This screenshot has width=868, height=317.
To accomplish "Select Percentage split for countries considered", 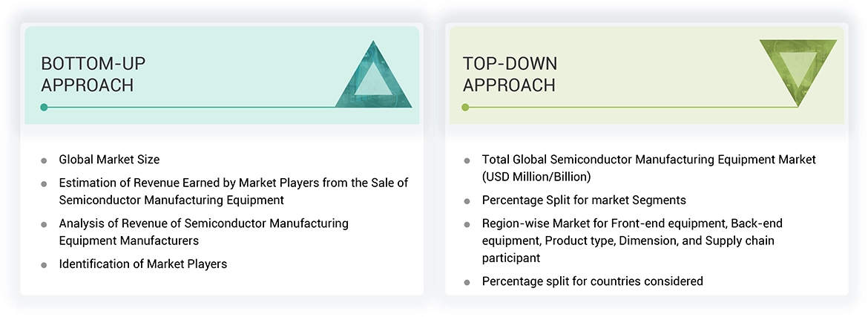I will click(x=592, y=281).
